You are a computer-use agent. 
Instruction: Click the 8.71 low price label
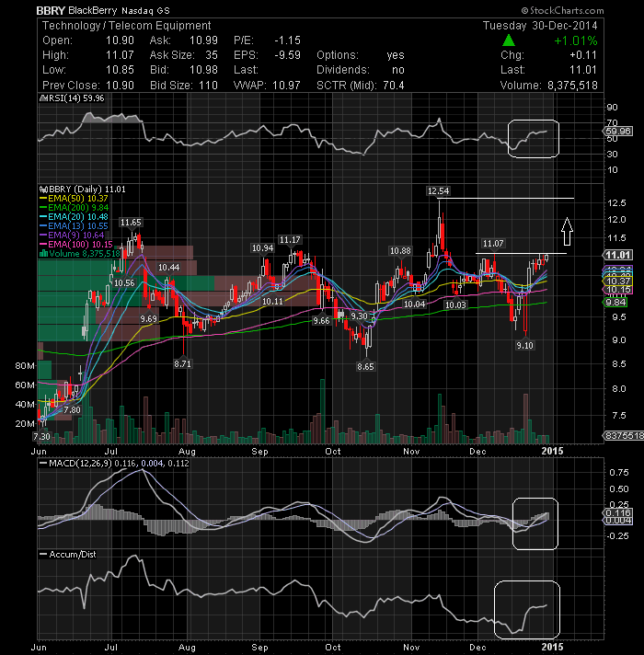182,364
